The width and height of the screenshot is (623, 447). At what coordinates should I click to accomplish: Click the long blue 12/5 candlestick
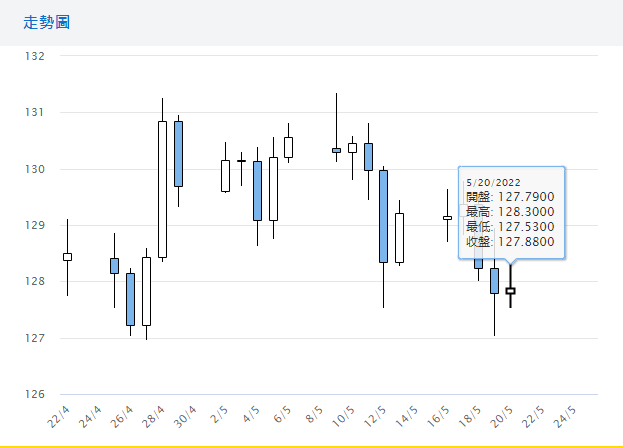(383, 216)
